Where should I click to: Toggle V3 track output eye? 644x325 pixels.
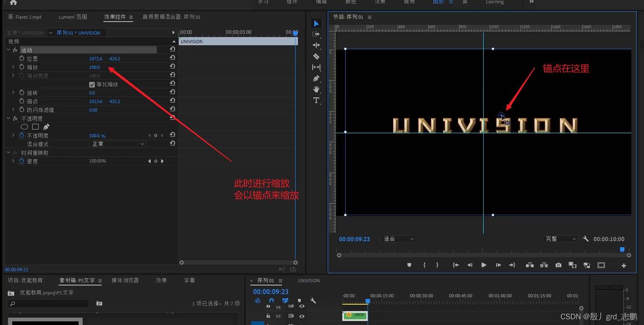click(302, 316)
